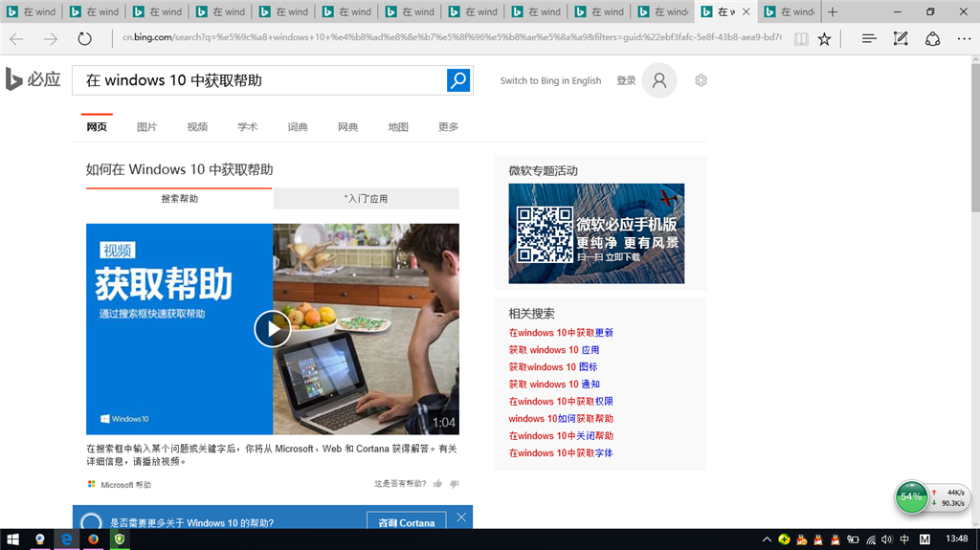
Task: Select the 网页 search tab
Action: (97, 127)
